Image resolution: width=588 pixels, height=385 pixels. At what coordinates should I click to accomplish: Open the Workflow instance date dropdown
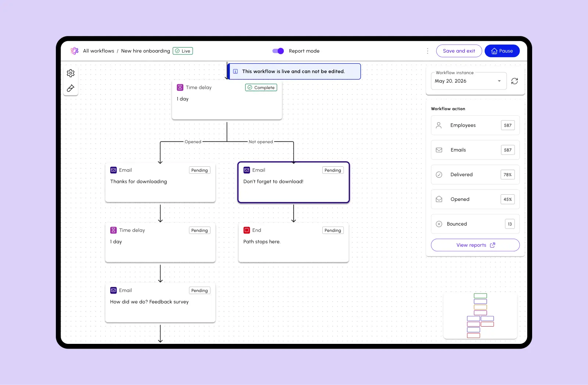click(469, 81)
